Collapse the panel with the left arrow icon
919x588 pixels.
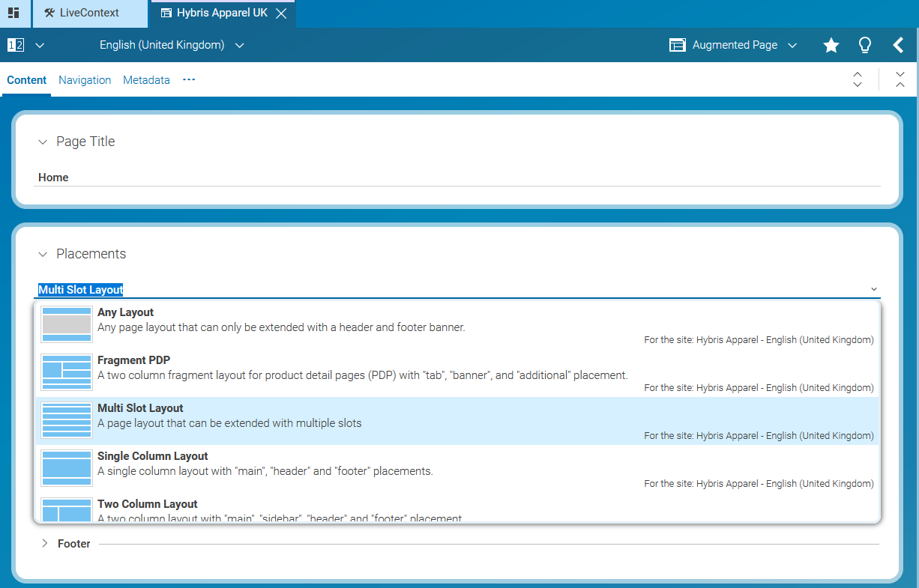coord(899,45)
